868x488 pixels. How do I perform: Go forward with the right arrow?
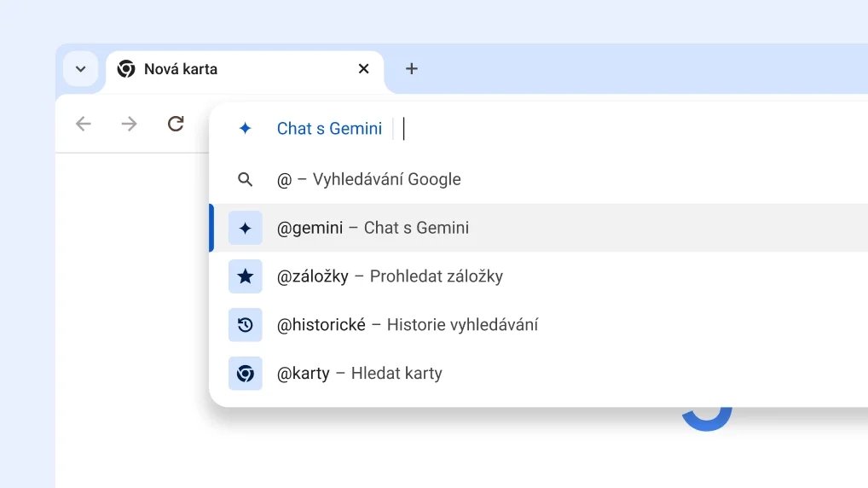point(130,125)
